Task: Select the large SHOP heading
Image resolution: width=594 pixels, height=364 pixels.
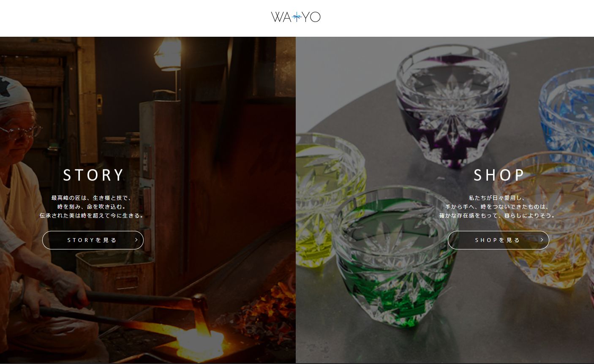Action: click(499, 175)
